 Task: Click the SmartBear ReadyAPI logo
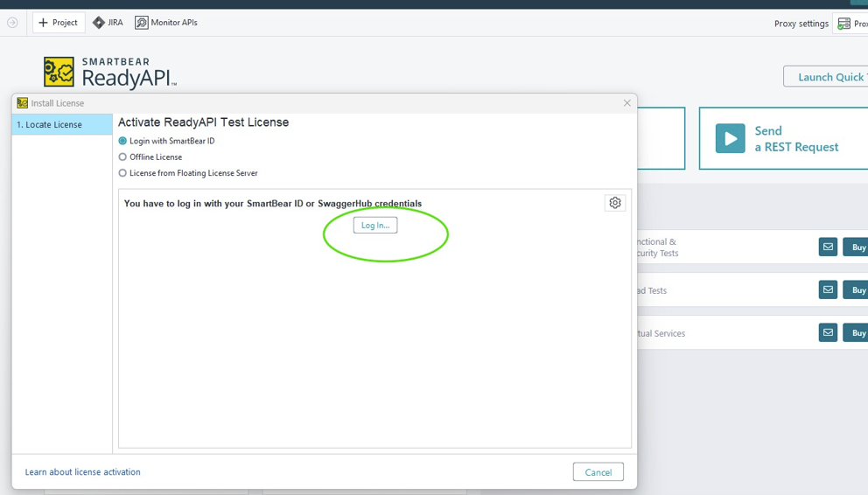coord(110,73)
